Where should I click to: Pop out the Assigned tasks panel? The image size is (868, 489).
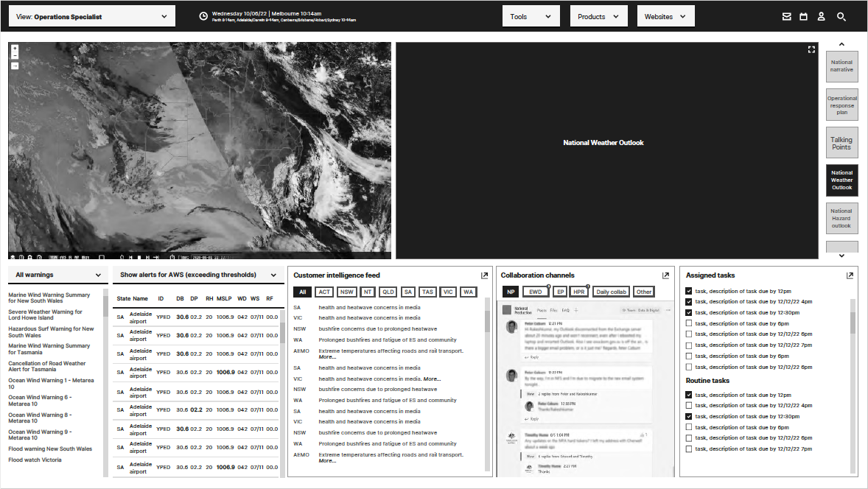click(x=850, y=275)
